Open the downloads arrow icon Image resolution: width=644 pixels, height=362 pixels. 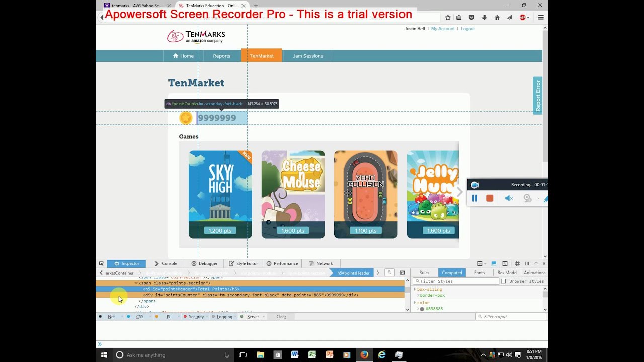pos(484,17)
